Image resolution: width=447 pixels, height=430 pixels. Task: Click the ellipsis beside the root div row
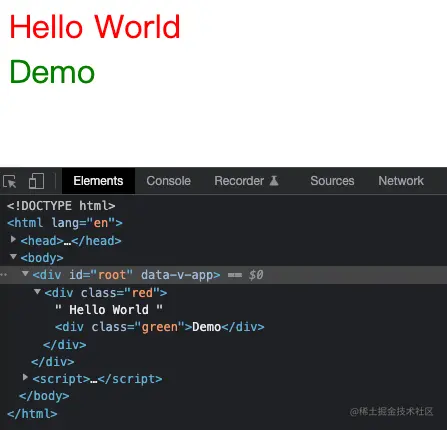[3, 275]
